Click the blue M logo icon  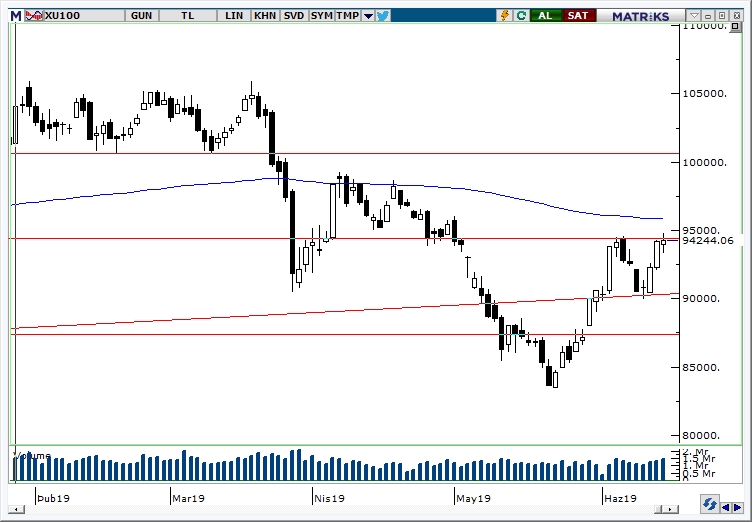click(x=16, y=16)
